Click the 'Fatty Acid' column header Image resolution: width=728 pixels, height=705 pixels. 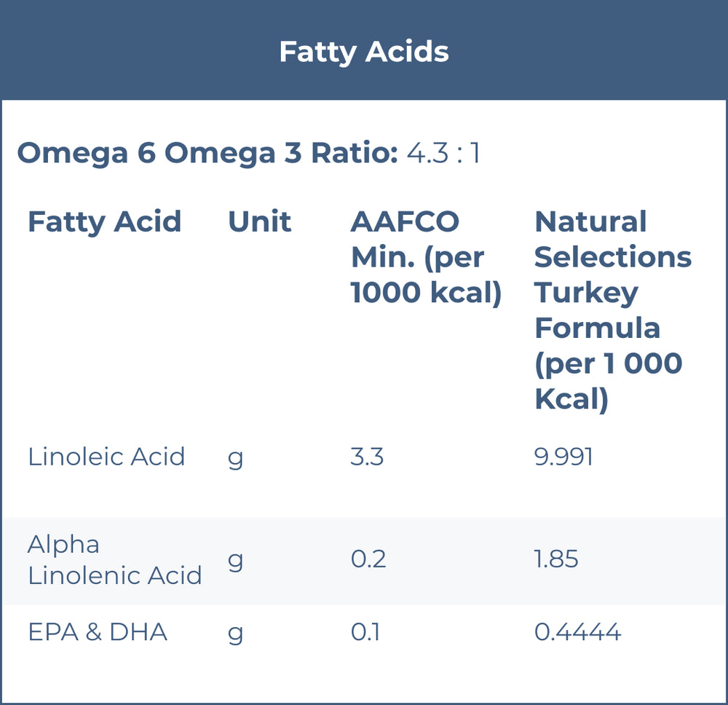coord(104,221)
